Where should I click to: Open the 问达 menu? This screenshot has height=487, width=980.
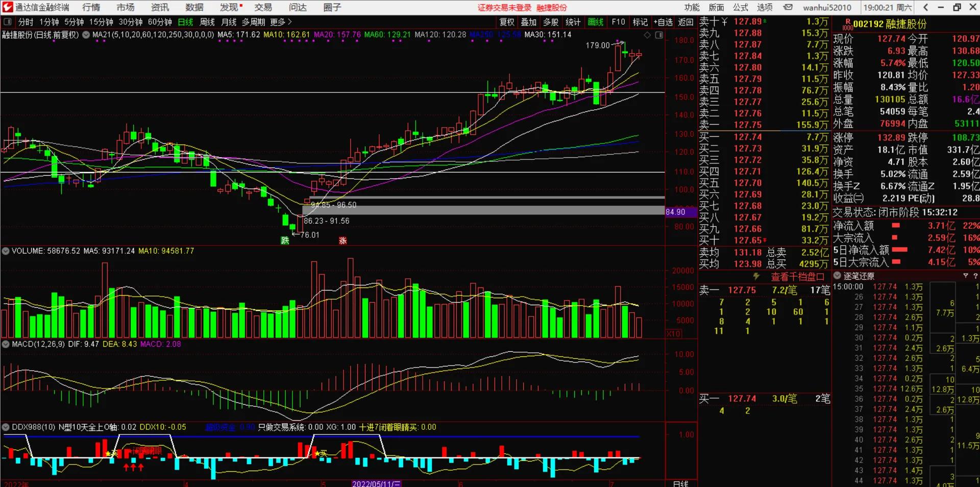pyautogui.click(x=298, y=7)
